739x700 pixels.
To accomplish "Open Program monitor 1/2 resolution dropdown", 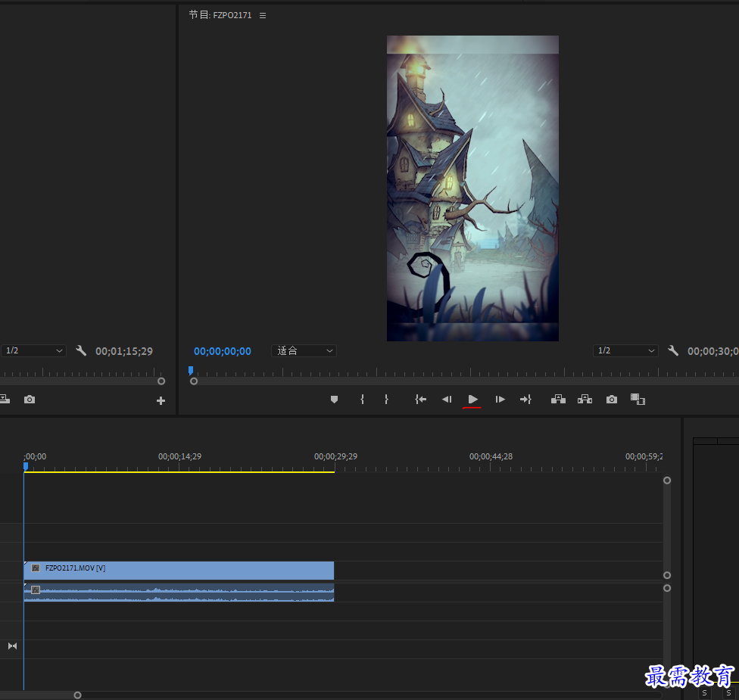I will point(625,350).
